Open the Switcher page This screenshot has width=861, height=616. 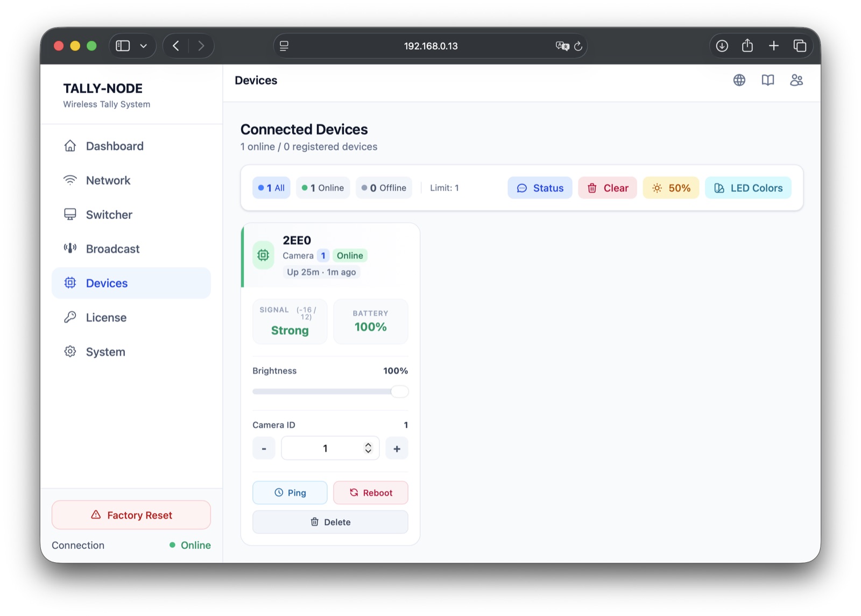(x=131, y=215)
